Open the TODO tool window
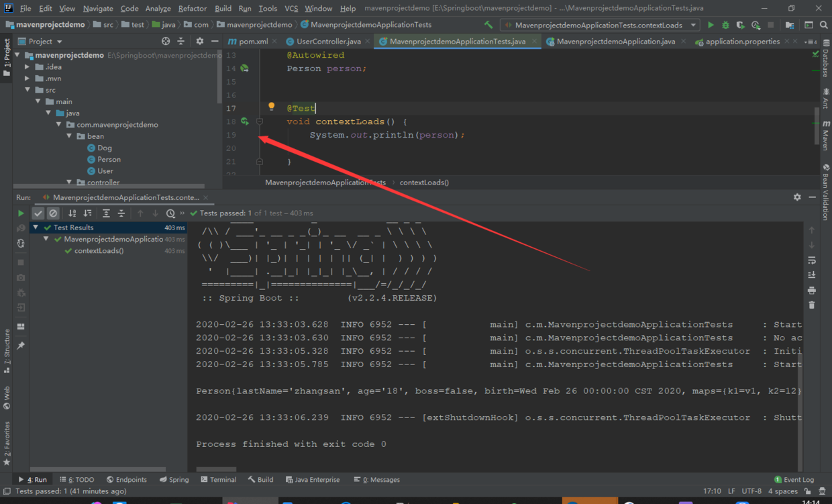Viewport: 832px width, 504px height. pos(76,480)
